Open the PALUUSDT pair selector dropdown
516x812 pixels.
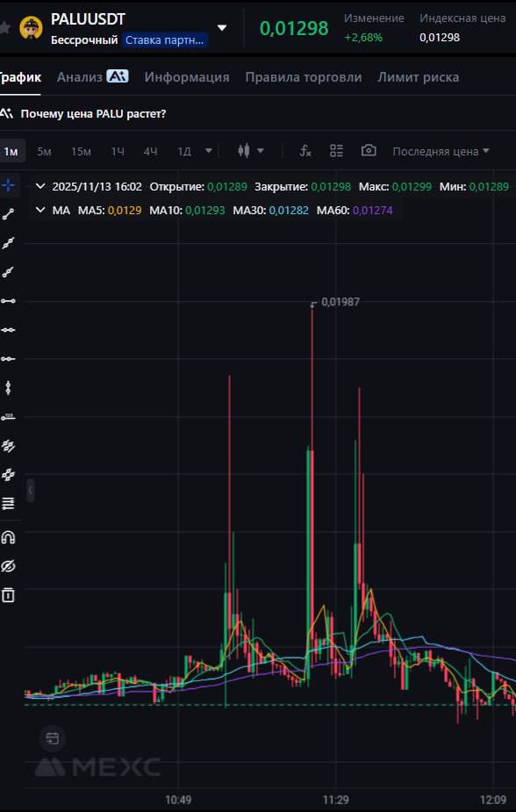pos(222,27)
